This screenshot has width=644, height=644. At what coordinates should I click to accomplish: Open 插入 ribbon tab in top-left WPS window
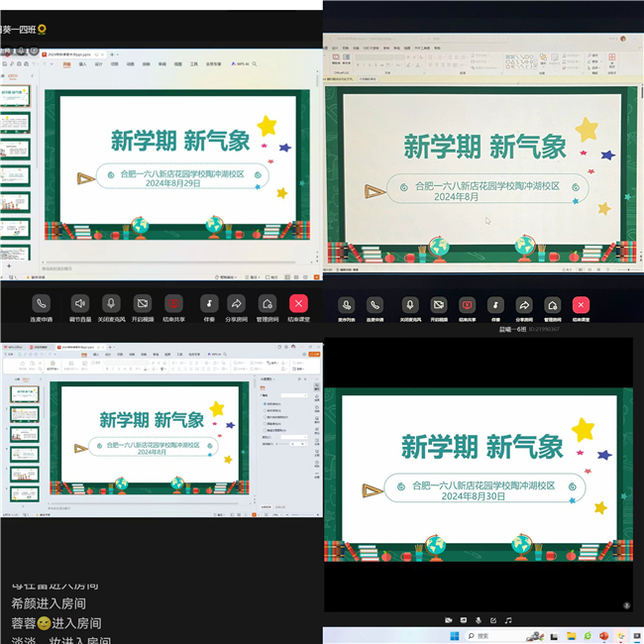[x=82, y=64]
